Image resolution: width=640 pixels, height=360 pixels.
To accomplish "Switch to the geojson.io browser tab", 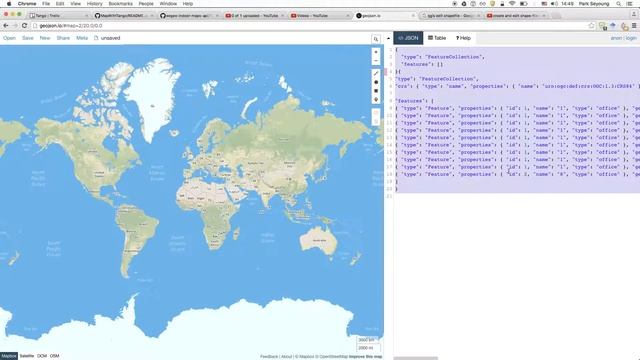I will (385, 16).
